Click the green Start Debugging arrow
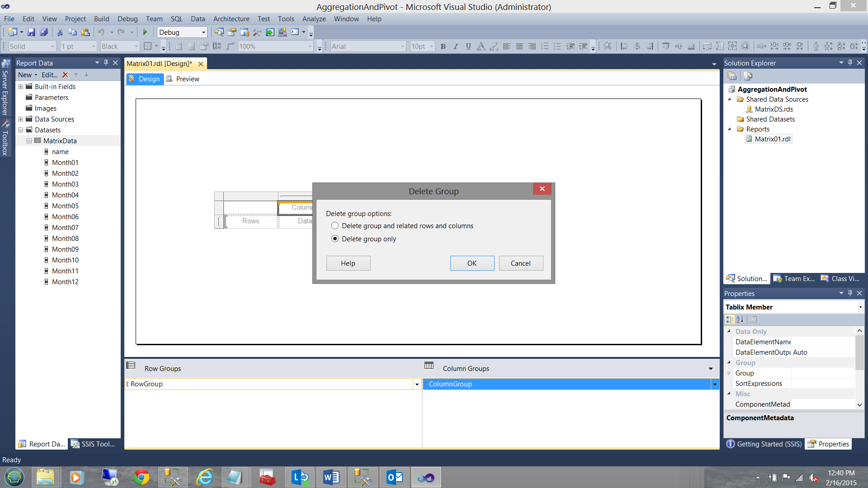This screenshot has width=868, height=488. pos(145,32)
